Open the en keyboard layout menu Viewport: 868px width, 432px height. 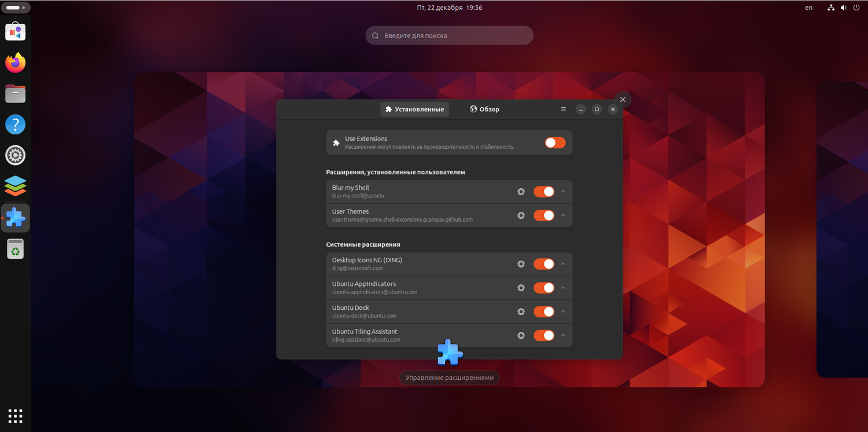coord(808,8)
